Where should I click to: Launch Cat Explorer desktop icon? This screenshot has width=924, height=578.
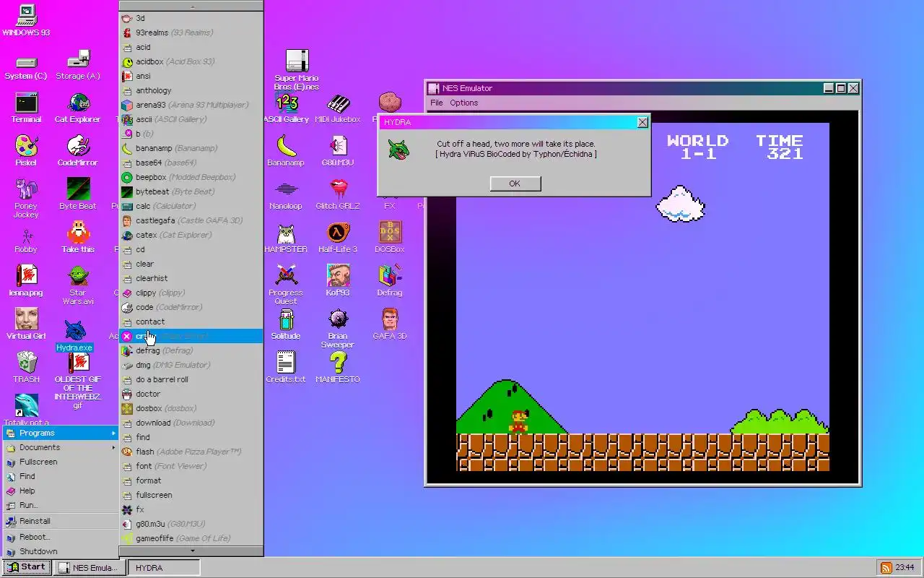(78, 108)
